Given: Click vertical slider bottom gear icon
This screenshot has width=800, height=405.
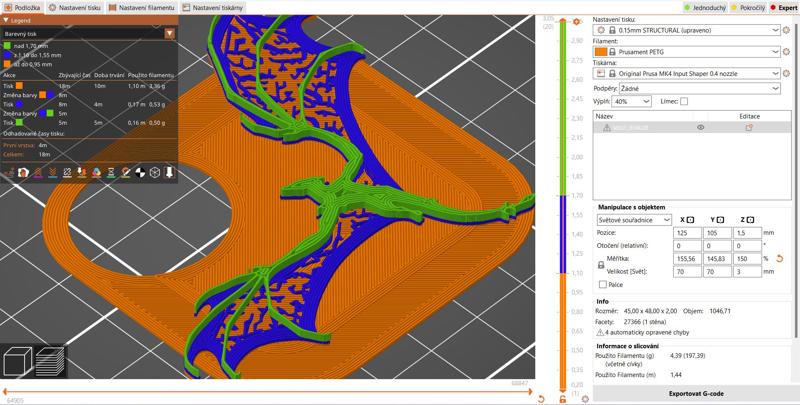Looking at the screenshot, I should click(x=585, y=398).
